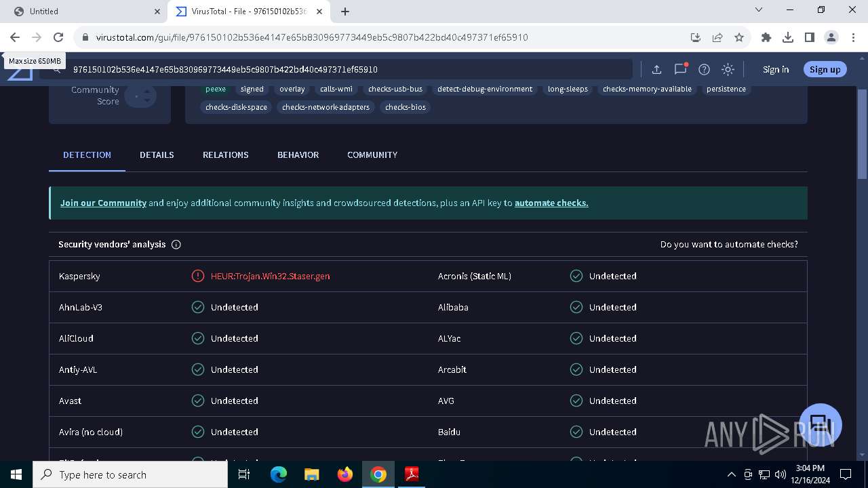
Task: Open Adobe Acrobat from the taskbar
Action: coord(412,474)
